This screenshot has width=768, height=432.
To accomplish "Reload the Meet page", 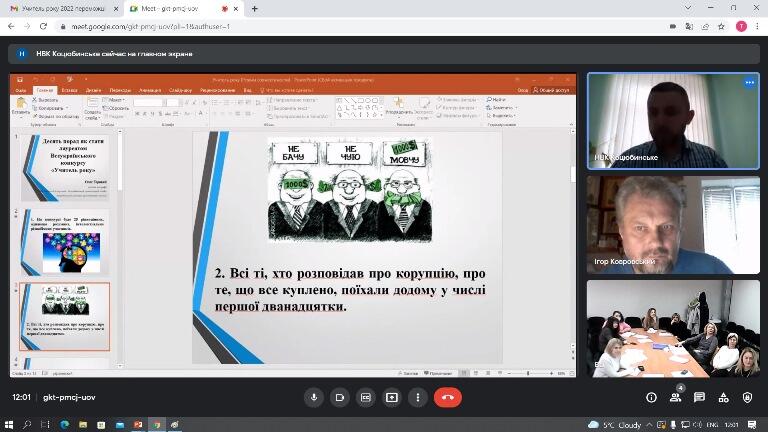I will click(43, 26).
